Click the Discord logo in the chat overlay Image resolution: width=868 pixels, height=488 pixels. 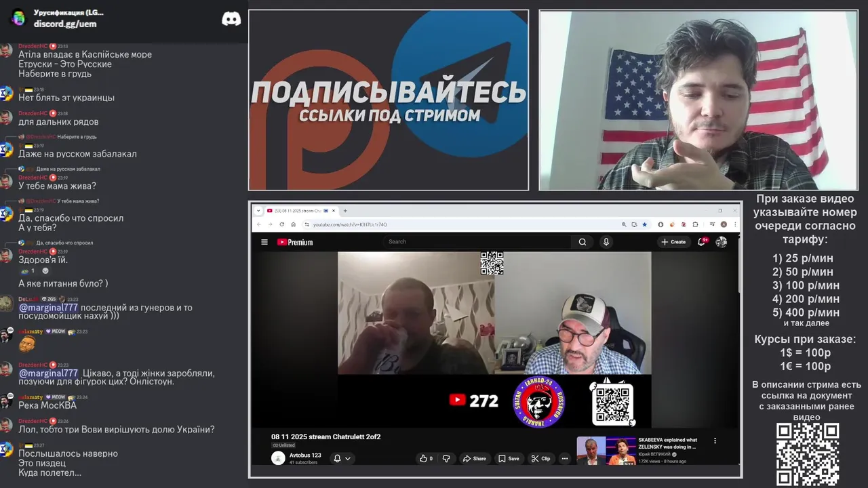(x=231, y=19)
